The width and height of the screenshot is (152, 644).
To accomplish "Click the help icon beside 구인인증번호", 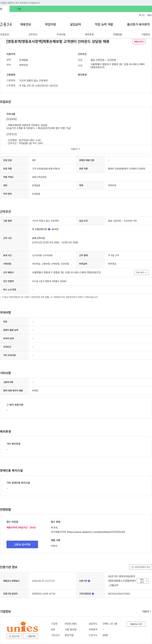I will pos(93,593).
